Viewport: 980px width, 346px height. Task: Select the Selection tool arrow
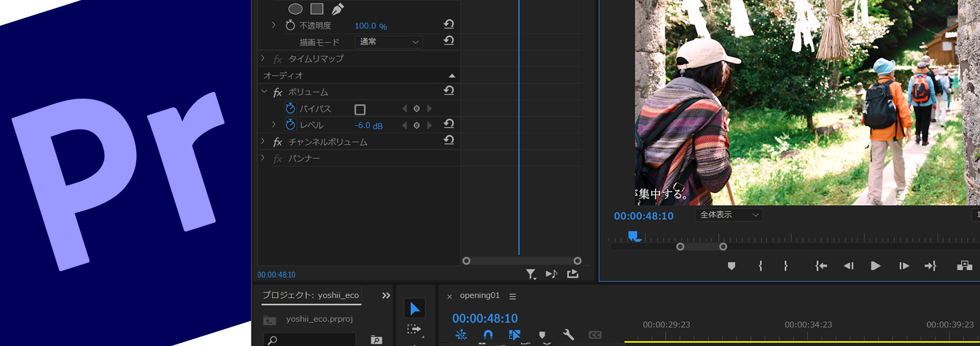coord(415,308)
